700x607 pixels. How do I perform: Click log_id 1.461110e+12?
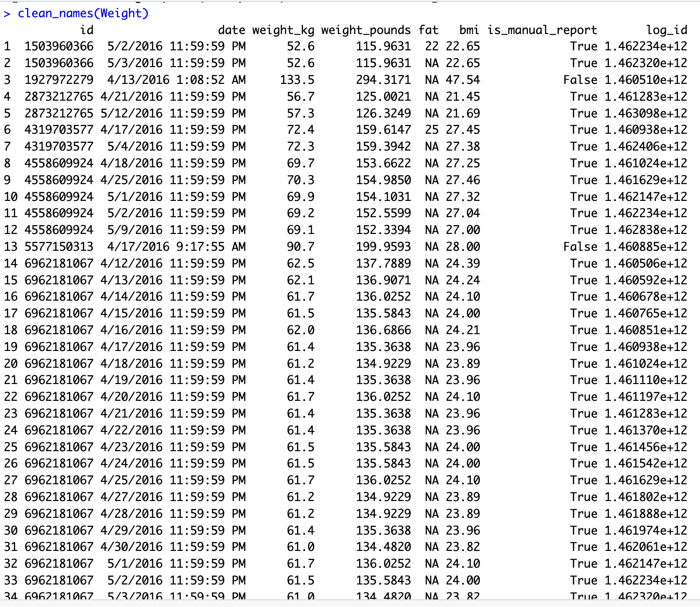[x=646, y=380]
